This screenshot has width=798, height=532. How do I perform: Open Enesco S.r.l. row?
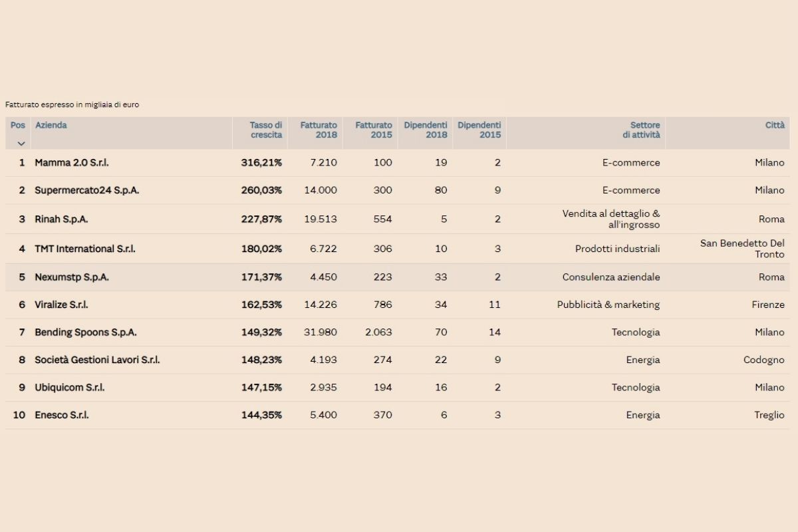tap(62, 415)
